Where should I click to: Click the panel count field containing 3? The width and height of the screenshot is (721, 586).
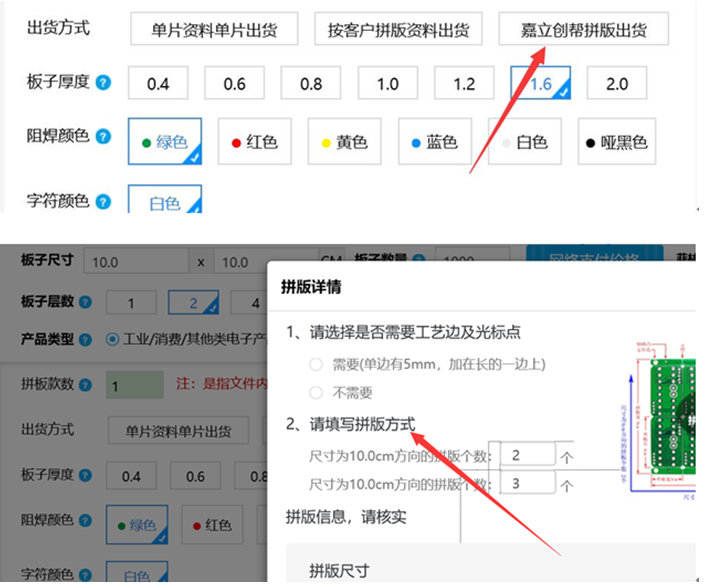point(526,484)
